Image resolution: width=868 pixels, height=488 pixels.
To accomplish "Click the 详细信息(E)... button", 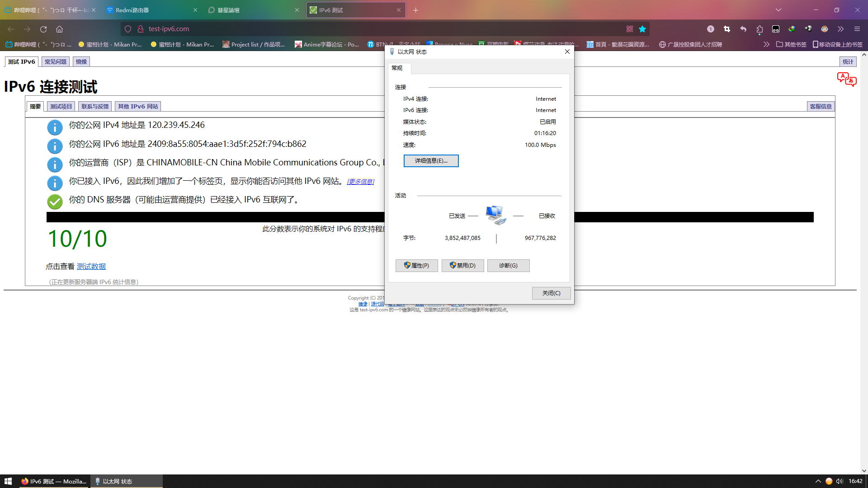I will pyautogui.click(x=431, y=161).
